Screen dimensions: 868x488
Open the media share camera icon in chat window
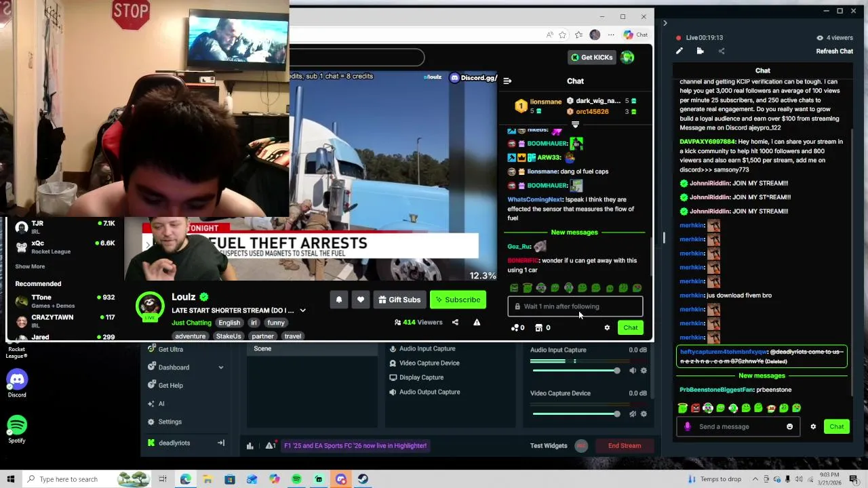point(700,51)
